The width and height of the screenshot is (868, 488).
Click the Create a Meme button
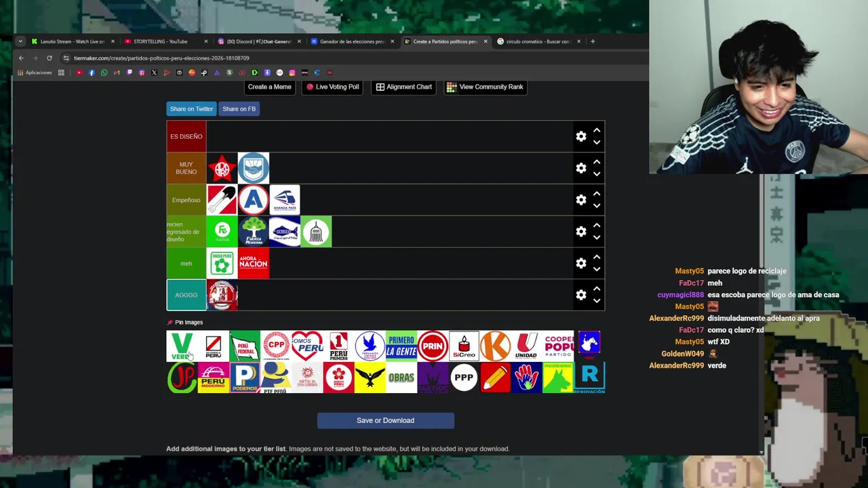click(x=269, y=87)
